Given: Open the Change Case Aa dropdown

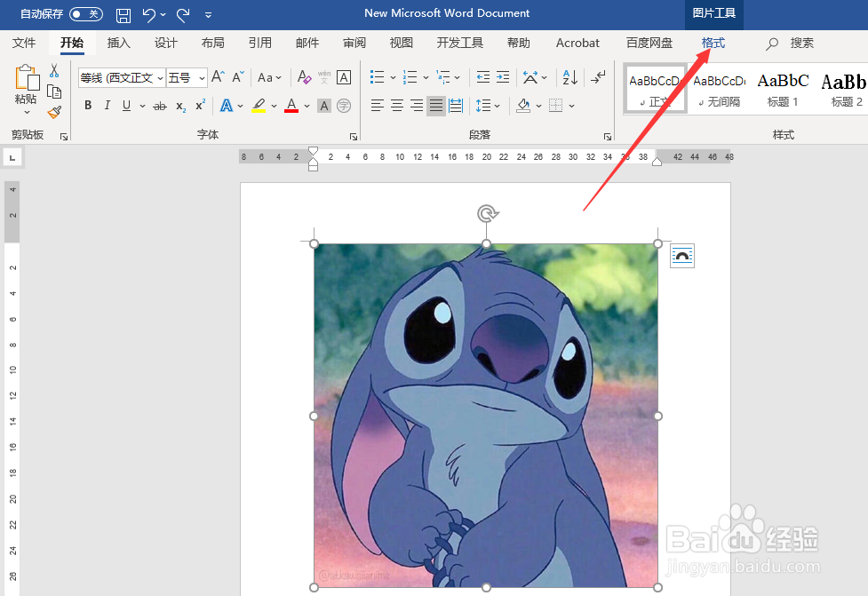Looking at the screenshot, I should [269, 77].
